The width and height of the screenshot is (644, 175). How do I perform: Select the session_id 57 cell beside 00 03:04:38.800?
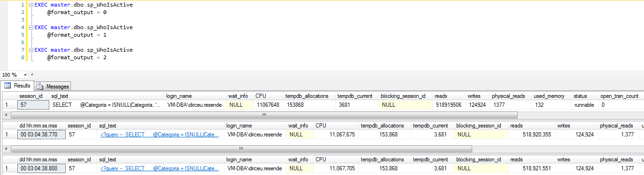click(x=81, y=168)
